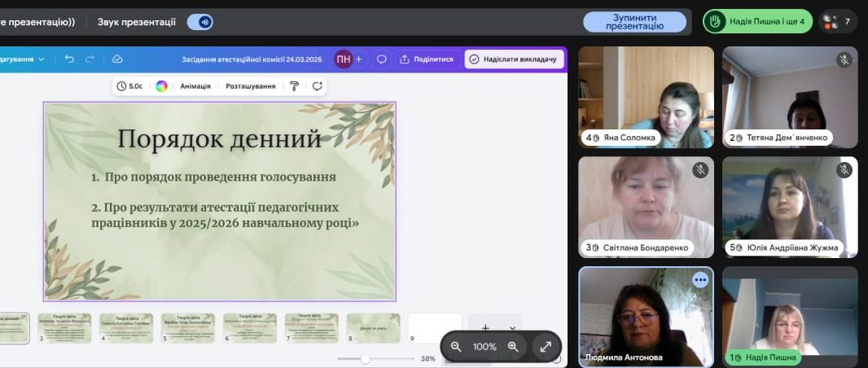Click the paint roller copy style icon

coord(295,86)
